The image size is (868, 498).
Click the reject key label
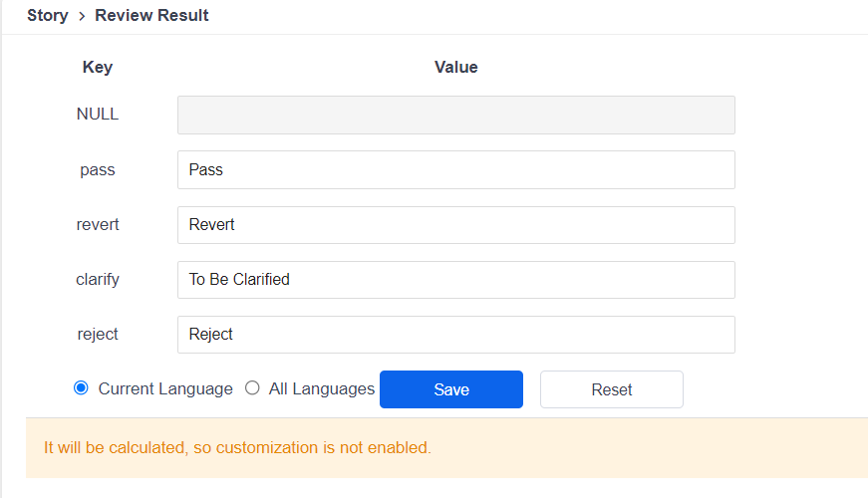(98, 335)
